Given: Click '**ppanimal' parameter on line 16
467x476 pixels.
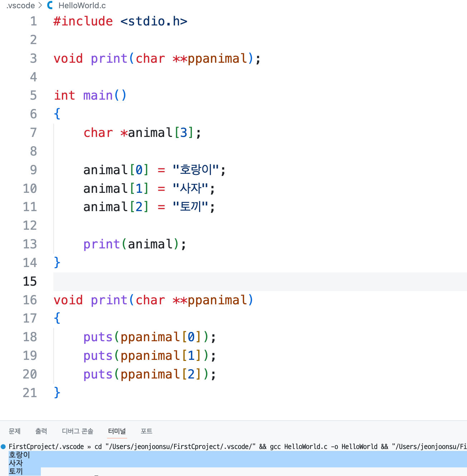Looking at the screenshot, I should tap(210, 300).
